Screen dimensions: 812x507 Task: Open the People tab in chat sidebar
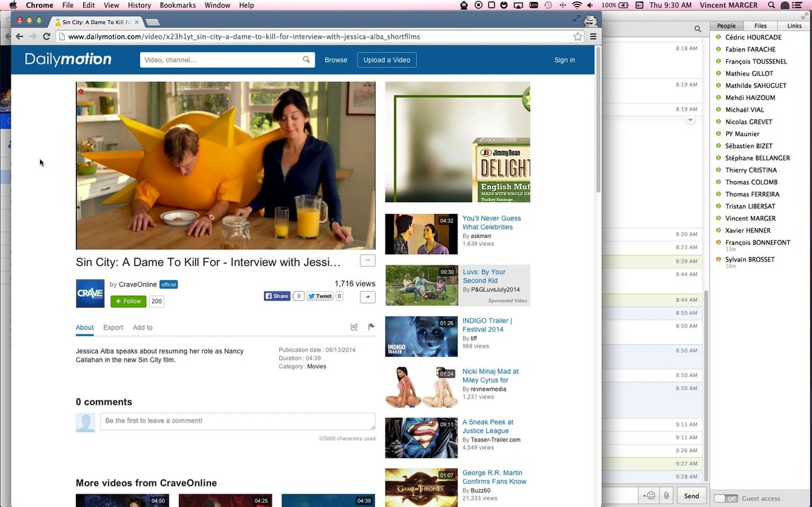pos(726,26)
